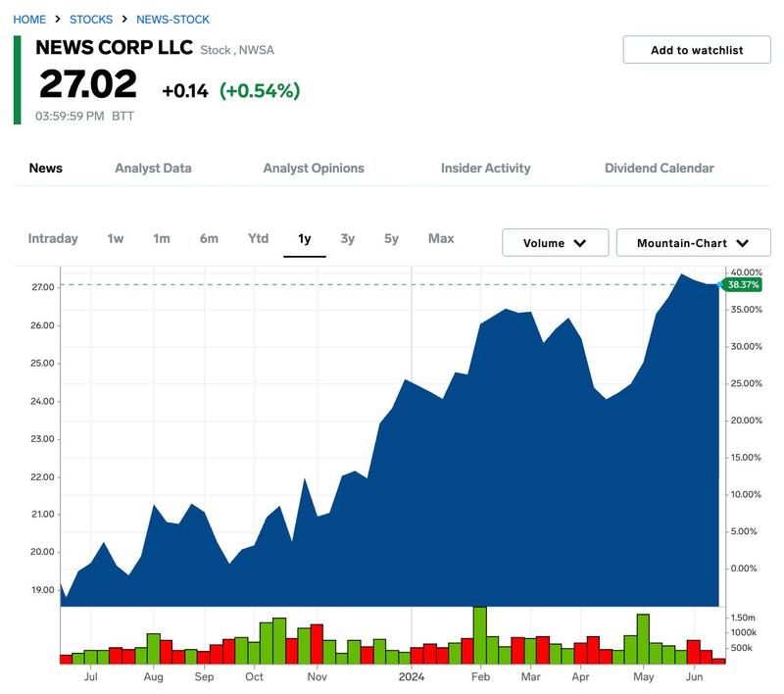Open the NEWS-STOCK breadcrumb link
The height and width of the screenshot is (694, 784).
pos(172,20)
